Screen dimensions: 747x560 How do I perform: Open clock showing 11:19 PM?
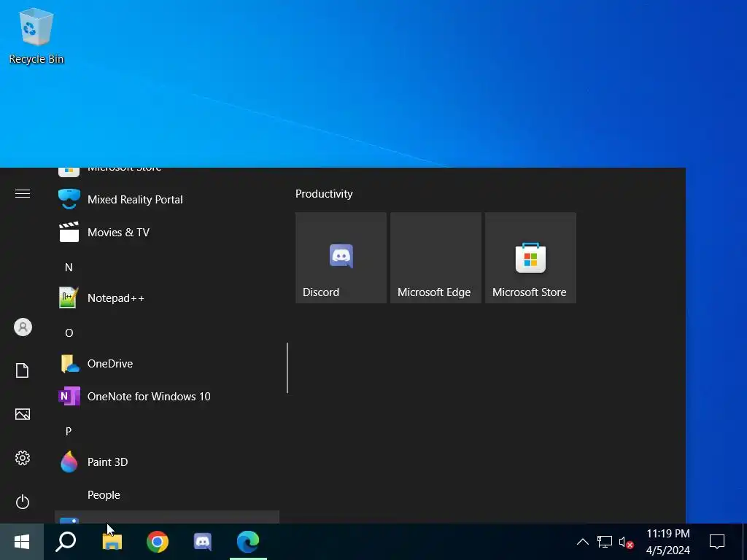coord(668,542)
